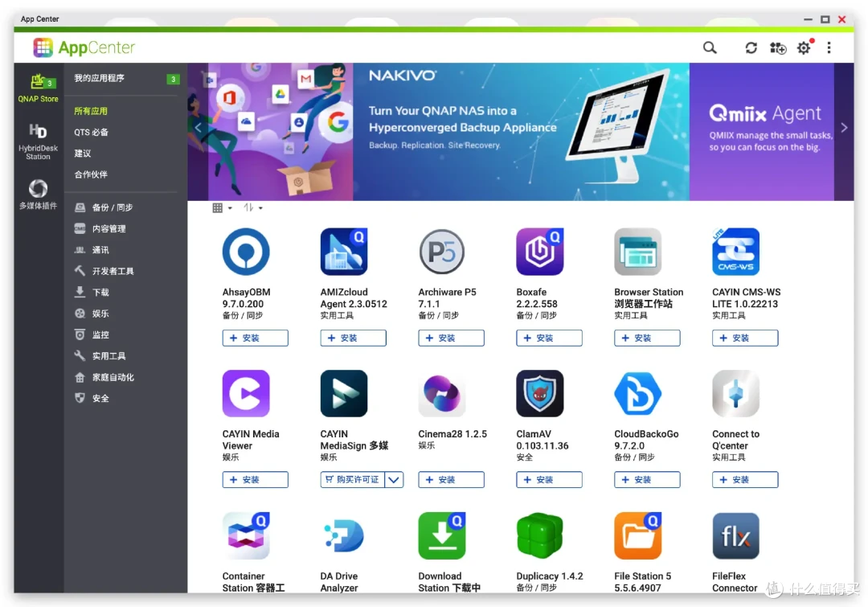
Task: Select 合作伙伴 in sidebar
Action: (x=91, y=174)
